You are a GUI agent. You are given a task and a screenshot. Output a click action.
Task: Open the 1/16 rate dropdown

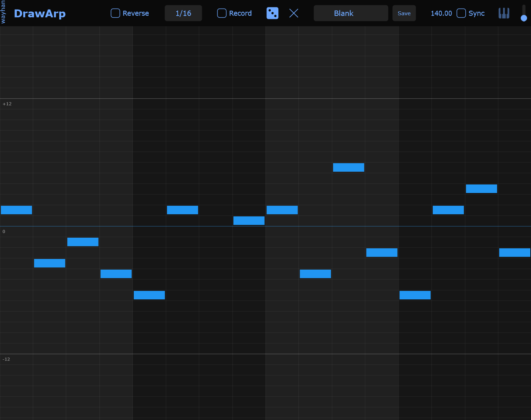(x=183, y=13)
